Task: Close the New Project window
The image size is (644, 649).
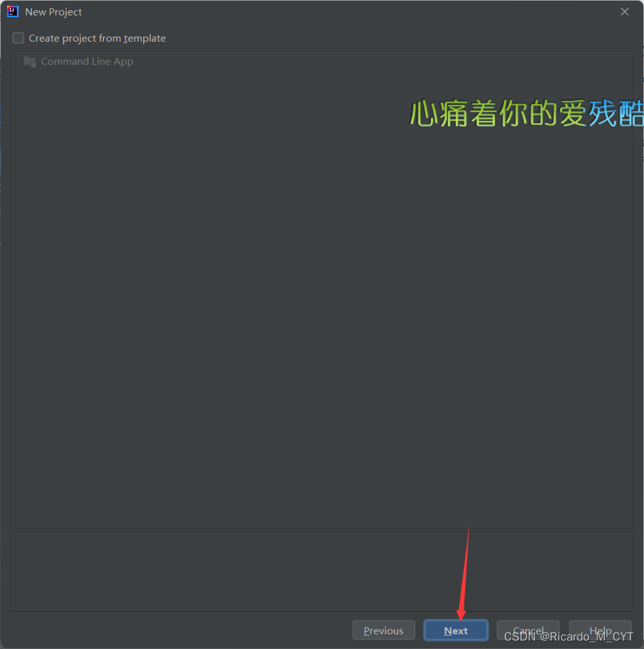Action: click(x=625, y=12)
